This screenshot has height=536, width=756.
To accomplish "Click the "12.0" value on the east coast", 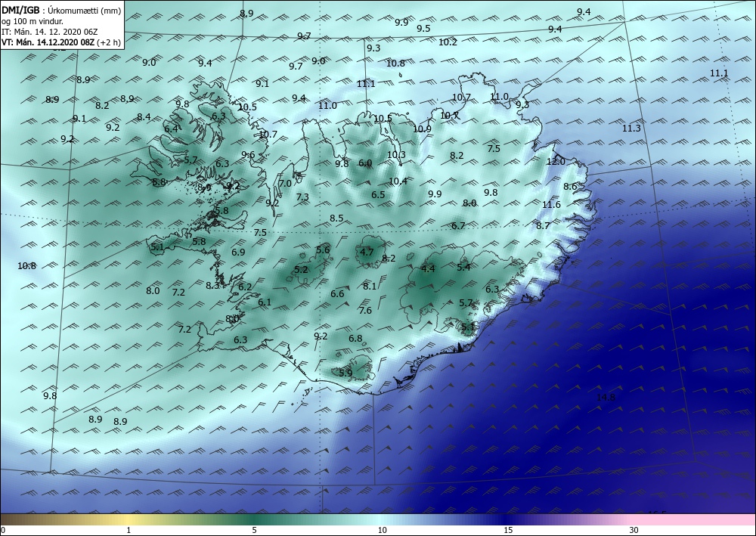I will 556,162.
